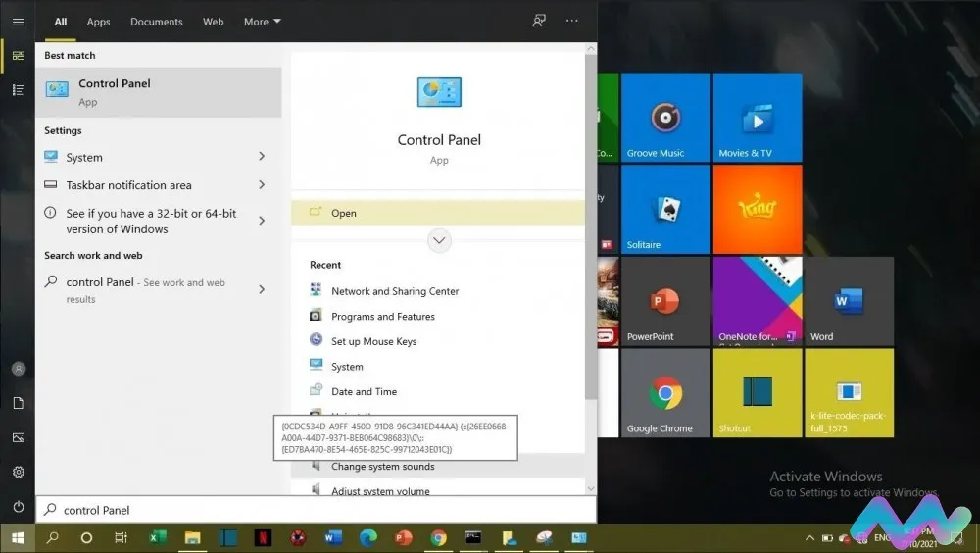Open Netflix from the taskbar
980x553 pixels.
pos(263,537)
